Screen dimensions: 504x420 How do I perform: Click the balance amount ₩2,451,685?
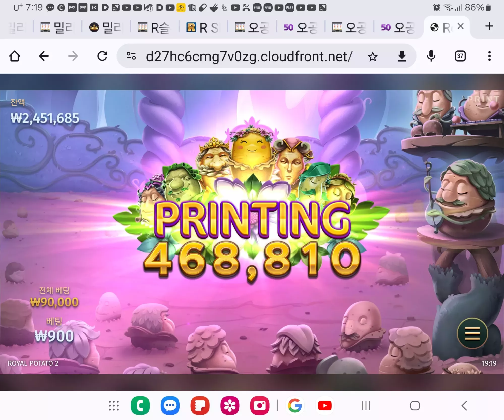coord(45,118)
